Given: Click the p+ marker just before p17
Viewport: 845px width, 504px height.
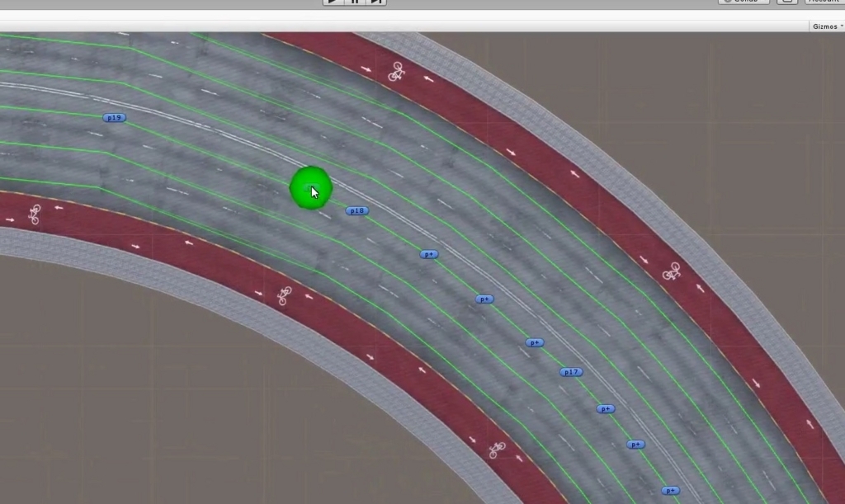Looking at the screenshot, I should tap(535, 342).
